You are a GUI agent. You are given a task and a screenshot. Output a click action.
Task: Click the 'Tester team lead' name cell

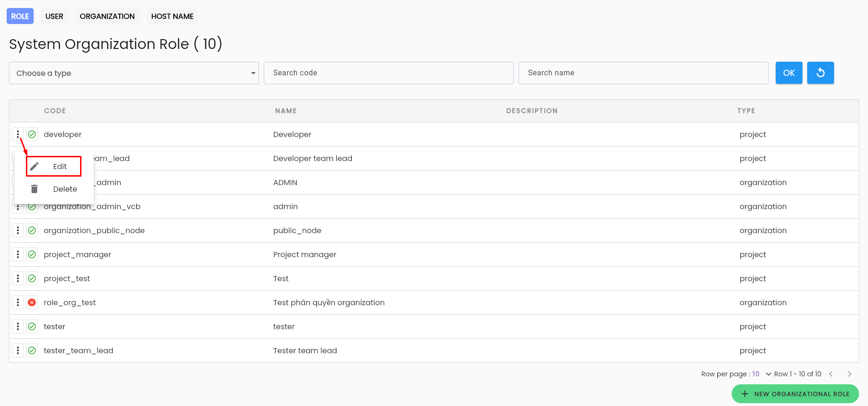pos(305,350)
